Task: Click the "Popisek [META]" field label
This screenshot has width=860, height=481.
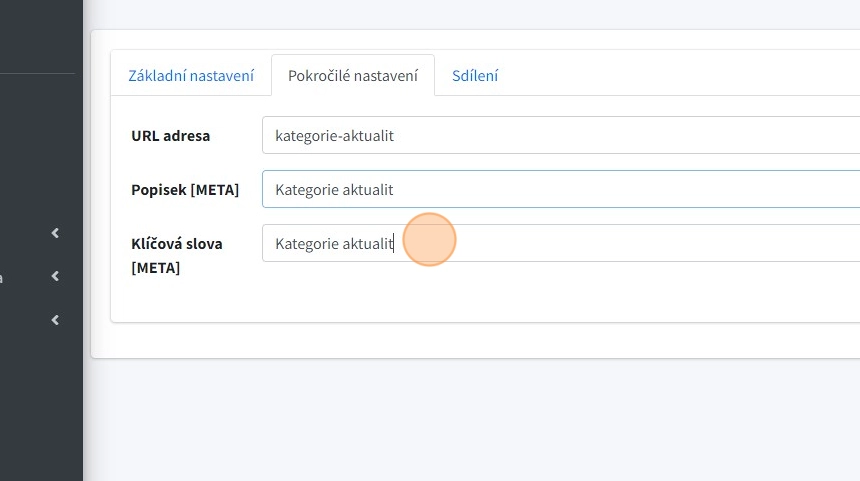Action: pyautogui.click(x=185, y=189)
